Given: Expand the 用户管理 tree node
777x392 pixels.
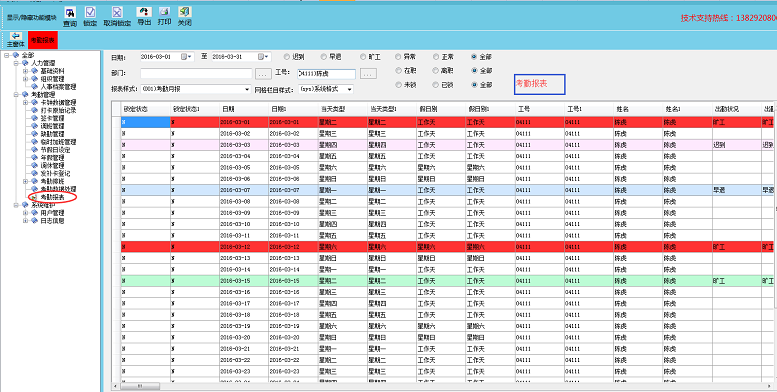Looking at the screenshot, I should [x=26, y=213].
